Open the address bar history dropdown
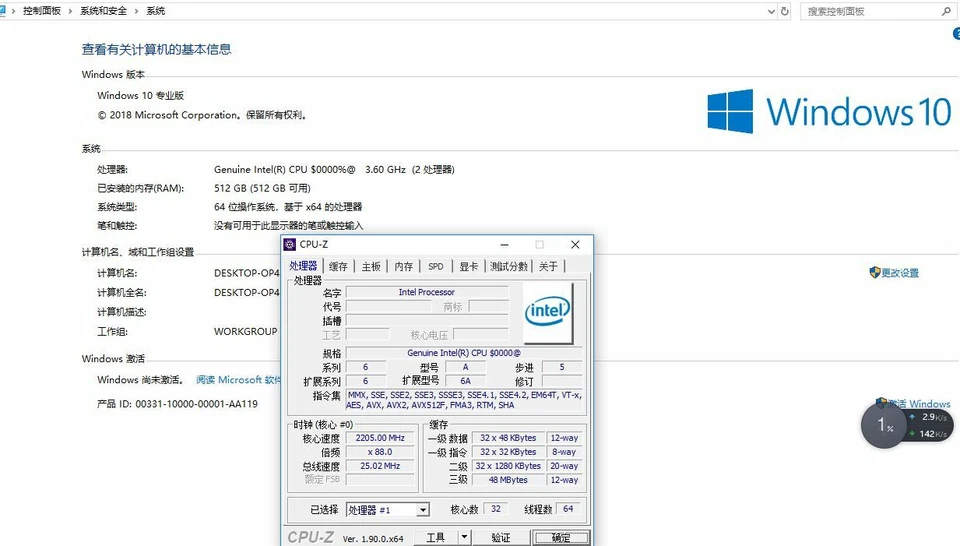This screenshot has height=546, width=960. click(771, 11)
